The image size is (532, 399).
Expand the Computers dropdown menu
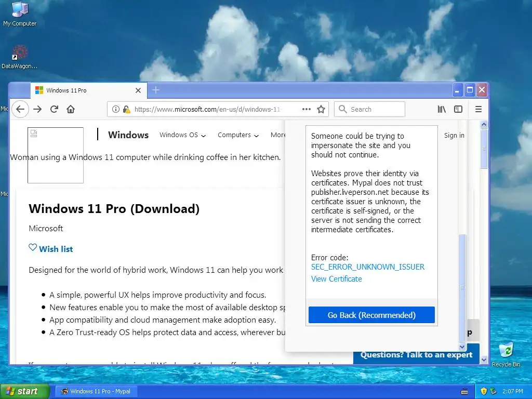(x=238, y=135)
